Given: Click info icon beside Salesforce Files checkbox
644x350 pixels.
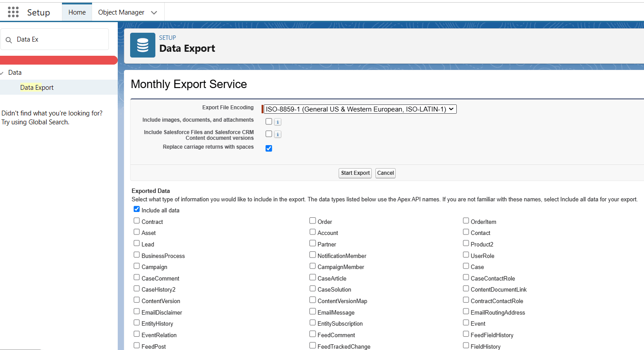Looking at the screenshot, I should pos(278,135).
